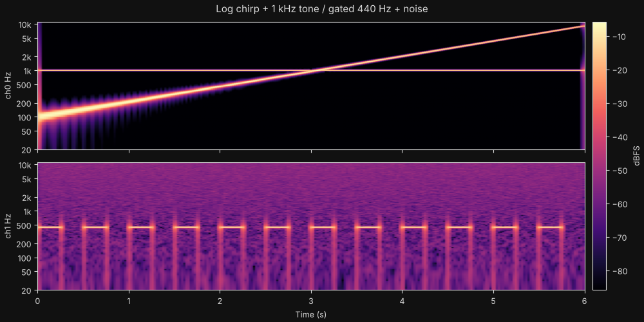Click the 'dBFS' colorbar label
Image resolution: width=644 pixels, height=322 pixels.
tap(637, 156)
